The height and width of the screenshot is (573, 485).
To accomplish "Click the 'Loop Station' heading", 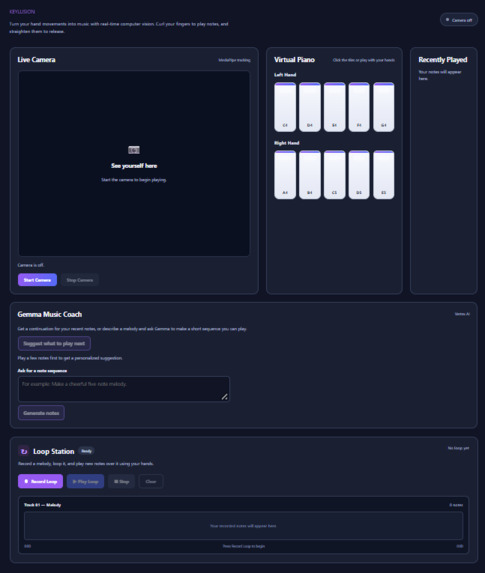I will click(x=54, y=451).
